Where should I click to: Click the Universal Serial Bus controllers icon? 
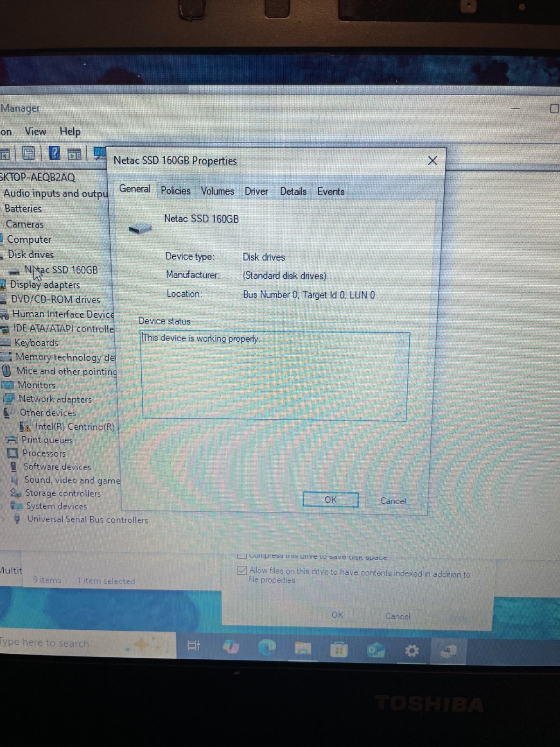(17, 519)
